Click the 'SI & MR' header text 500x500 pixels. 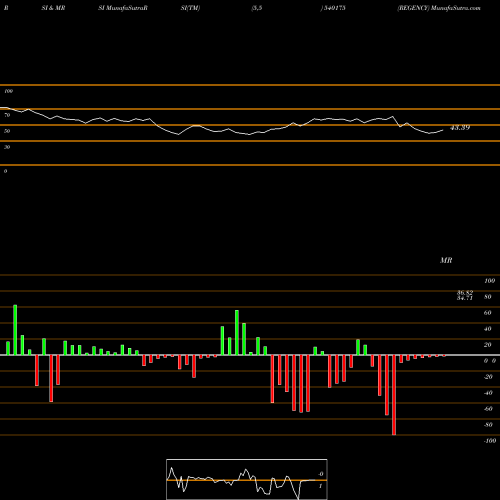click(x=53, y=8)
